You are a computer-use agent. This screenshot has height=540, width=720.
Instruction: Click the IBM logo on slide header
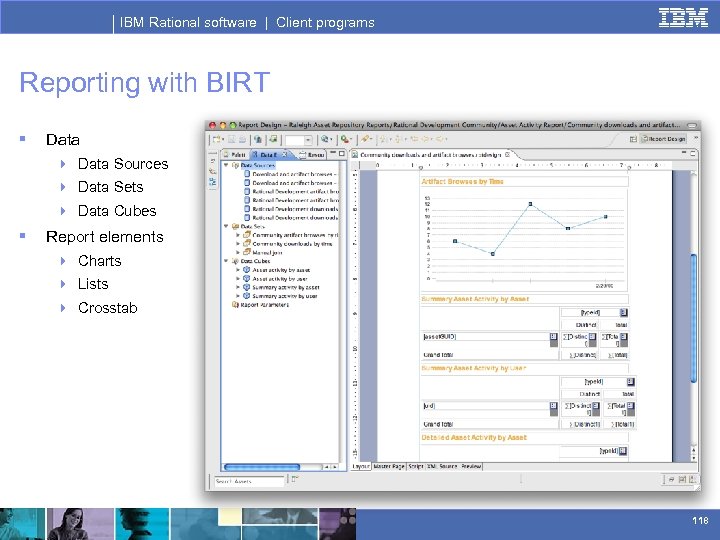point(683,18)
